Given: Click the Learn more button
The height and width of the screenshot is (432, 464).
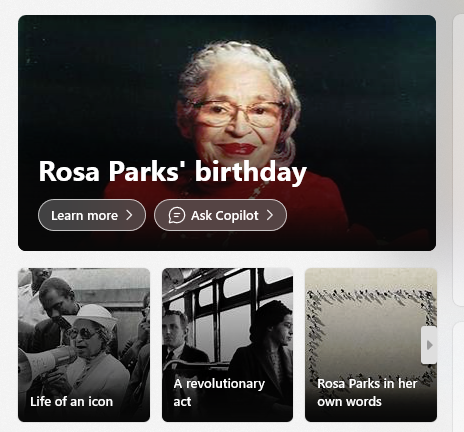Looking at the screenshot, I should [x=92, y=215].
